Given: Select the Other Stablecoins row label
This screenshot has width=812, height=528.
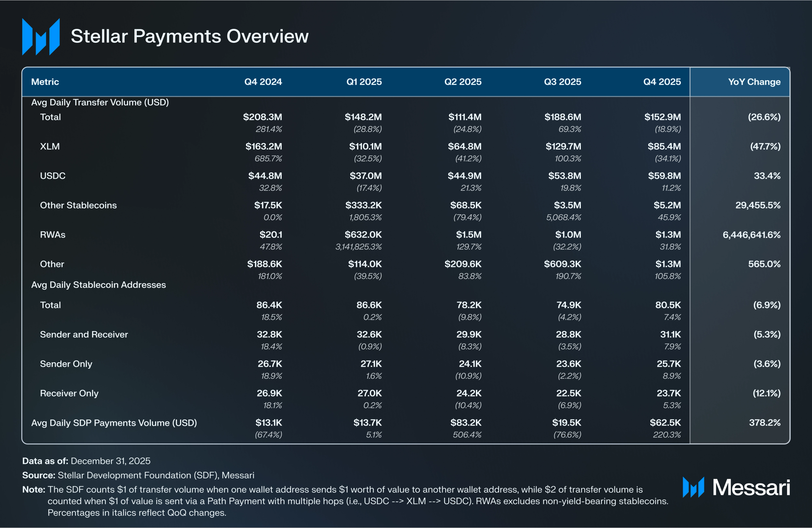Looking at the screenshot, I should (78, 205).
